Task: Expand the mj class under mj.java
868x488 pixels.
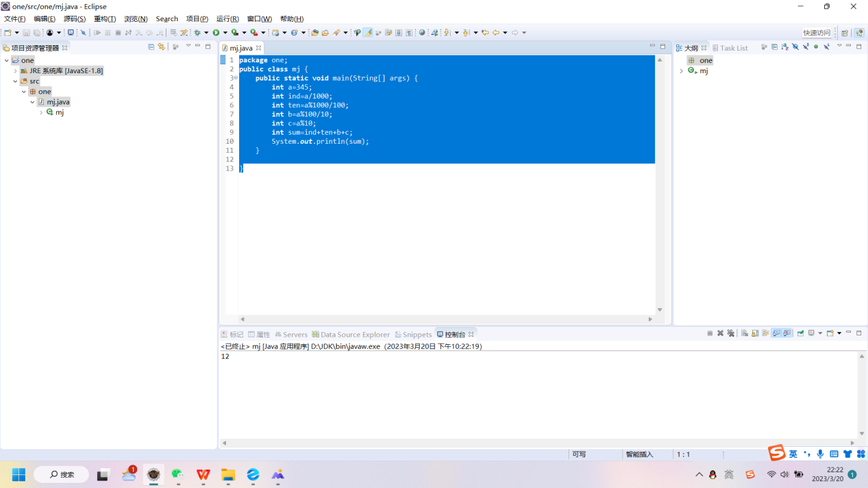Action: point(41,112)
